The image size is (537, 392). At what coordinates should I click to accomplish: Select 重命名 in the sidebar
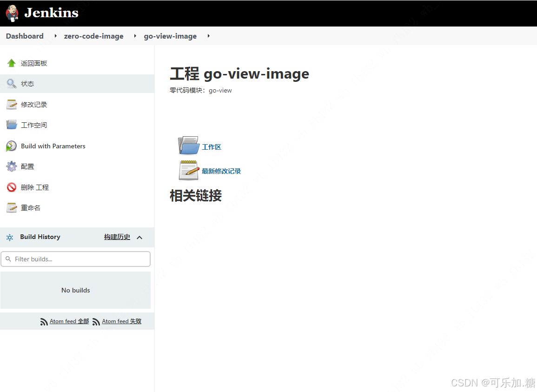click(x=31, y=208)
